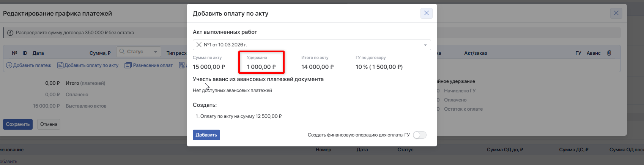The width and height of the screenshot is (644, 165).
Task: Click the 'Дата' column header in payments
Action: 38,53
